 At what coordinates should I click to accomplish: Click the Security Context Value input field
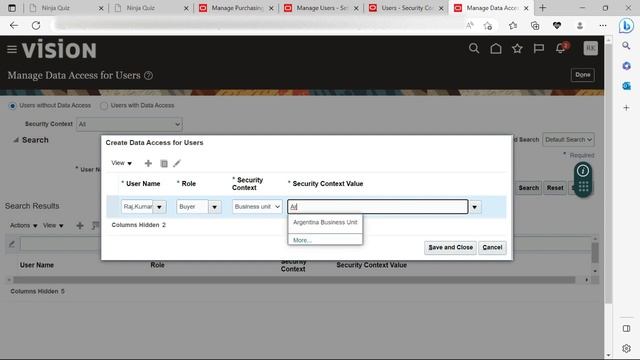coord(378,207)
